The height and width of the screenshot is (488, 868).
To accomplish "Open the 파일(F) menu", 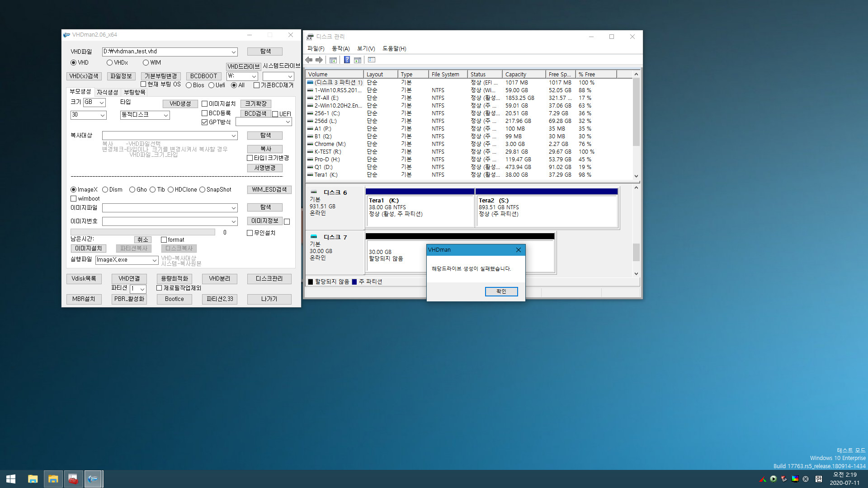I will click(x=316, y=49).
